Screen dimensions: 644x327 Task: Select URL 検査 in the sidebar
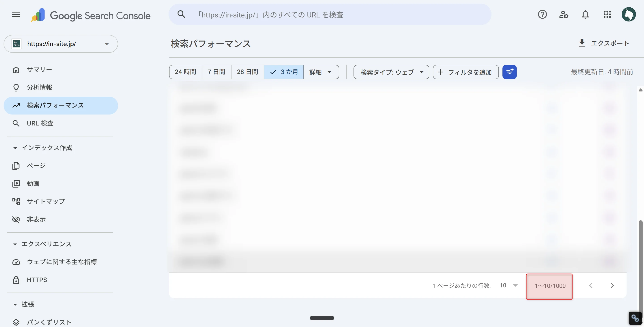coord(40,123)
